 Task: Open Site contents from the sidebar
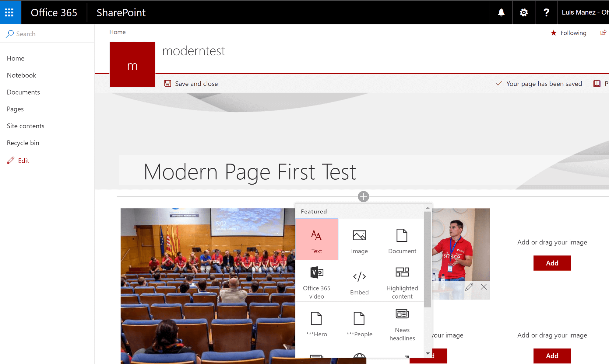pyautogui.click(x=26, y=126)
